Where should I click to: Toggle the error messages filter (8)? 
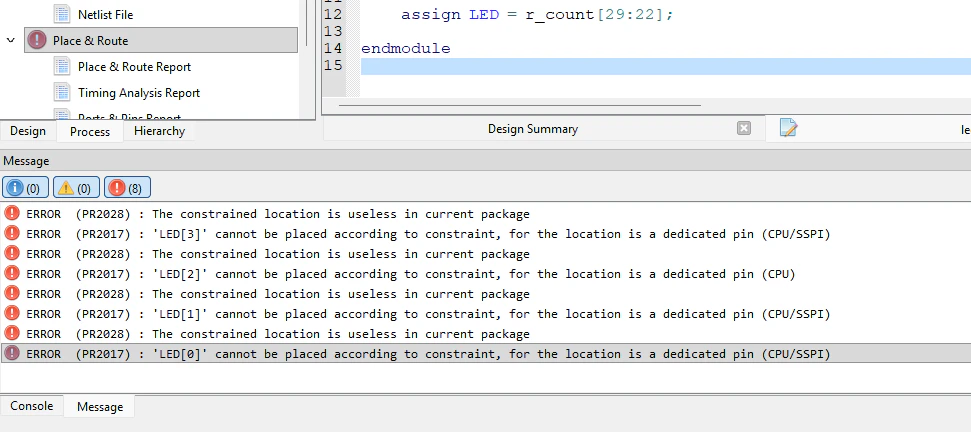pos(127,187)
